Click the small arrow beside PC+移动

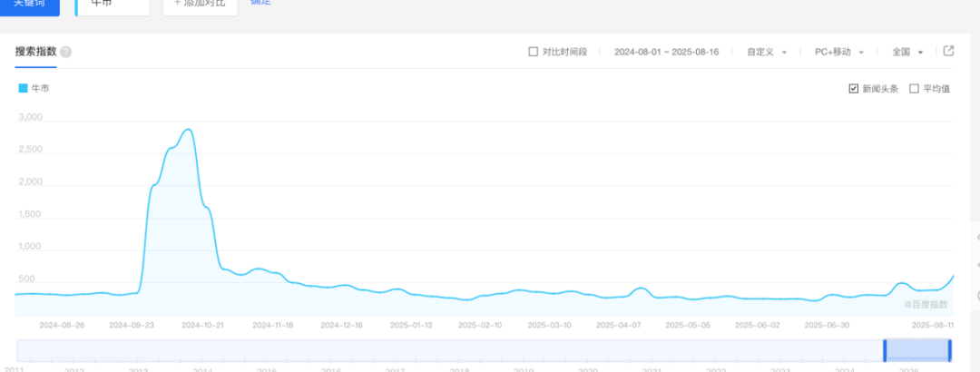[x=861, y=53]
